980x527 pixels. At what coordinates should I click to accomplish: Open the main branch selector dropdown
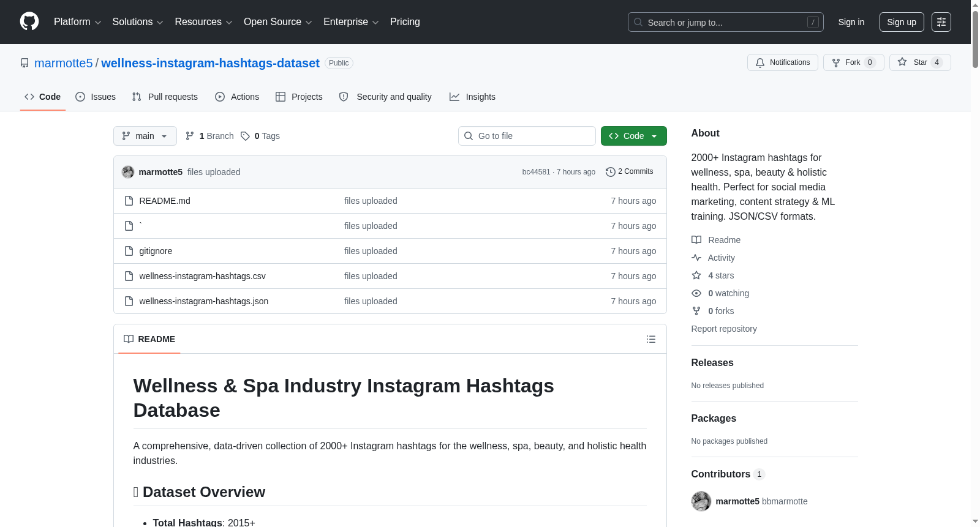145,136
